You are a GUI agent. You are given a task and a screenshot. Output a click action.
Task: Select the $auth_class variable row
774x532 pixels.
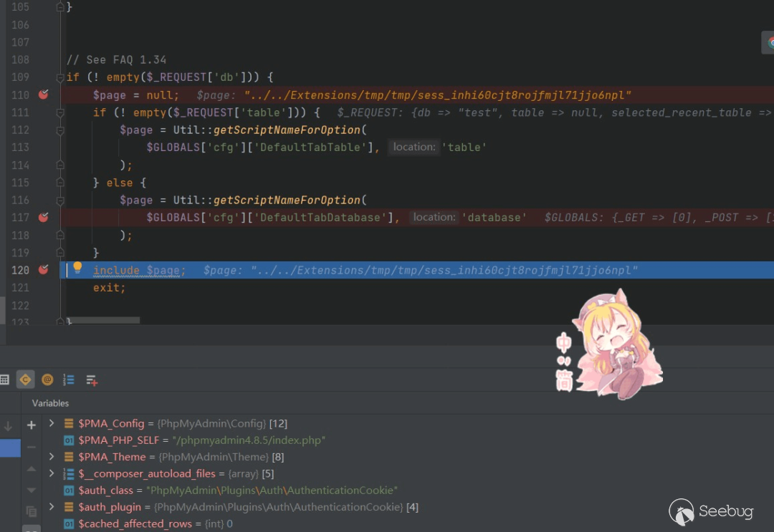407,490
